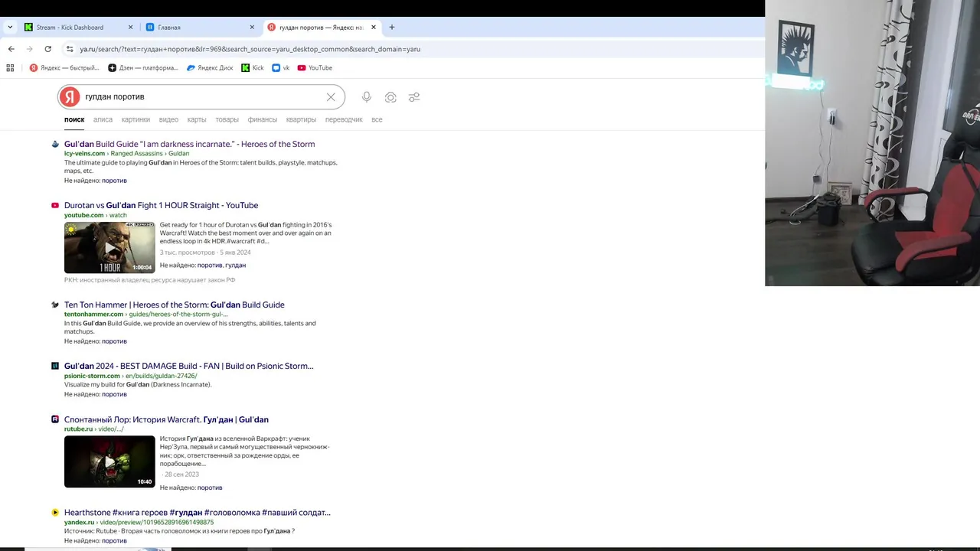
Task: Select the переводчик search tab
Action: tap(344, 119)
